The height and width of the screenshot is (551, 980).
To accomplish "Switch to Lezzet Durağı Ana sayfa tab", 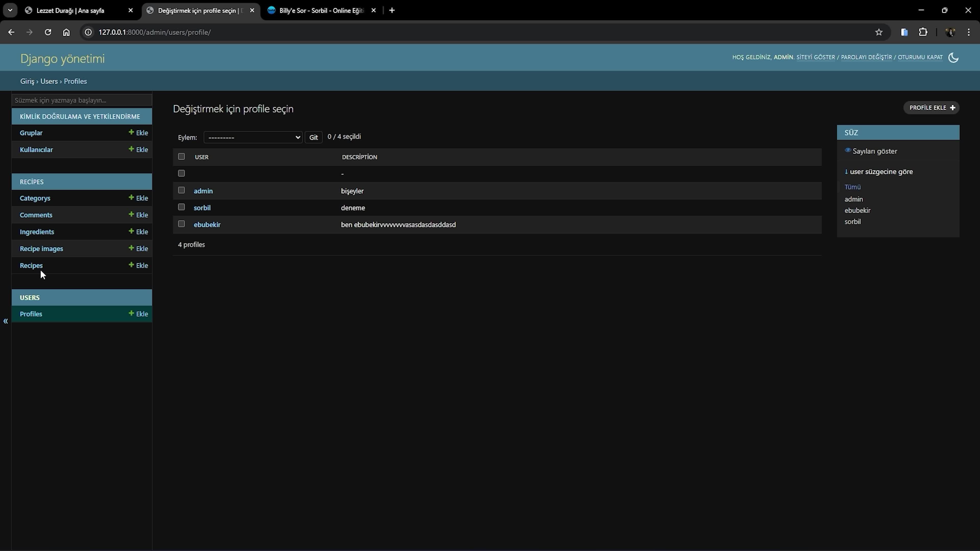I will 70,11.
